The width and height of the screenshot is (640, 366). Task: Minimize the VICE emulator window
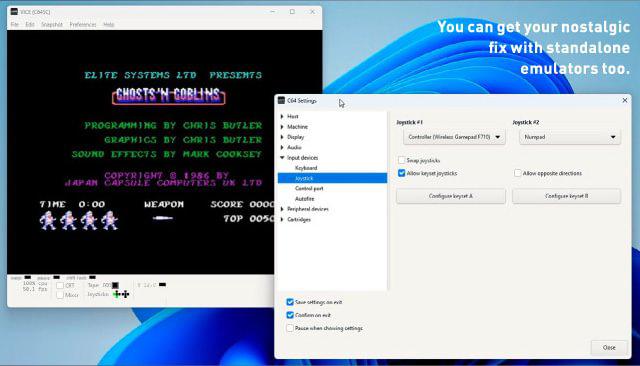pyautogui.click(x=273, y=12)
